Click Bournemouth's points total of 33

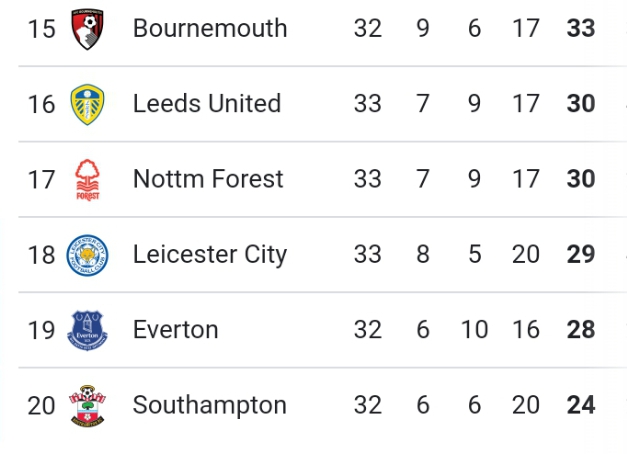(581, 29)
